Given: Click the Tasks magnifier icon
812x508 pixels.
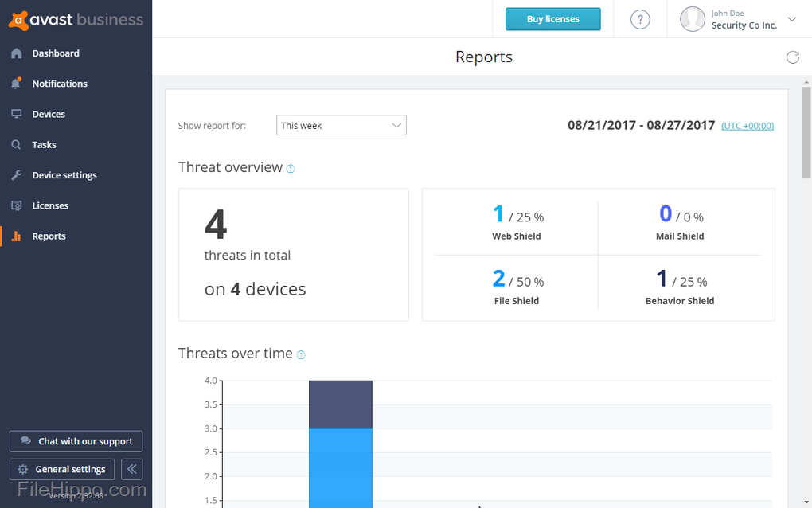Looking at the screenshot, I should (x=17, y=144).
